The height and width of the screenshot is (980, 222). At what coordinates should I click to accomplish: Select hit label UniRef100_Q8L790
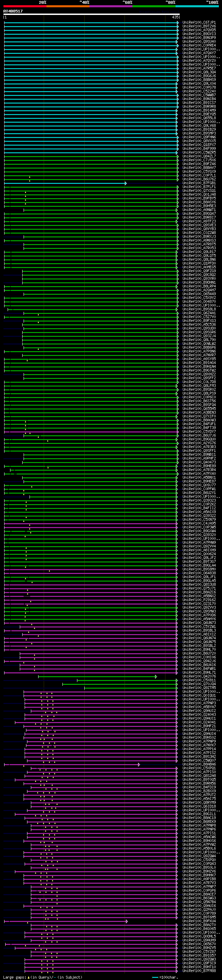point(199,340)
